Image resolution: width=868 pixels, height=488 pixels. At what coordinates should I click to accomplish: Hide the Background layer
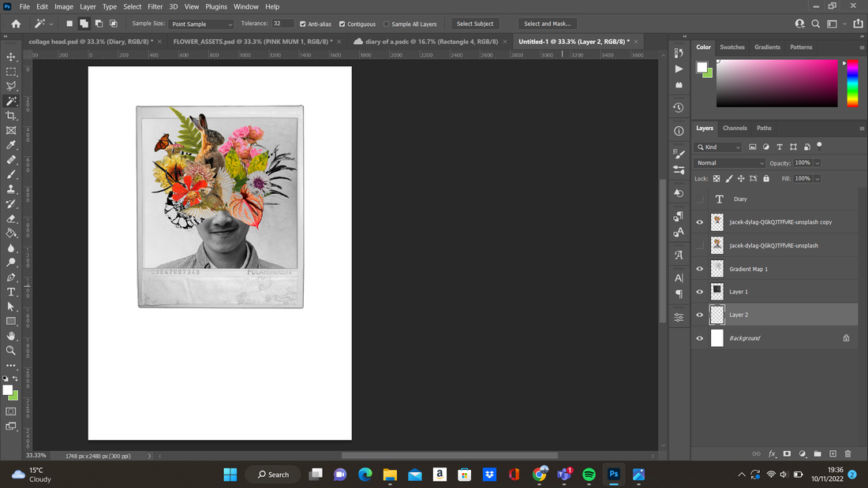click(700, 338)
